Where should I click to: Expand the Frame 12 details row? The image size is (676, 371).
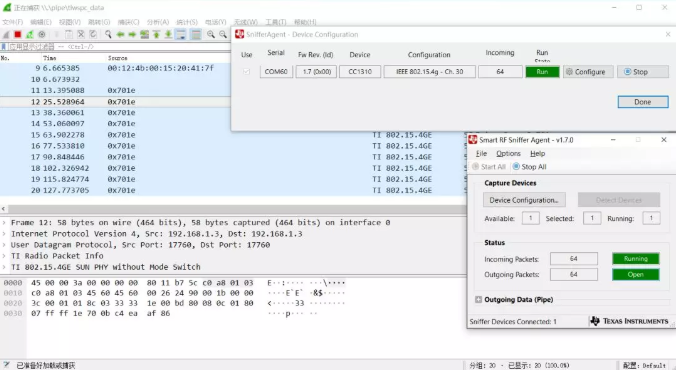coord(4,223)
